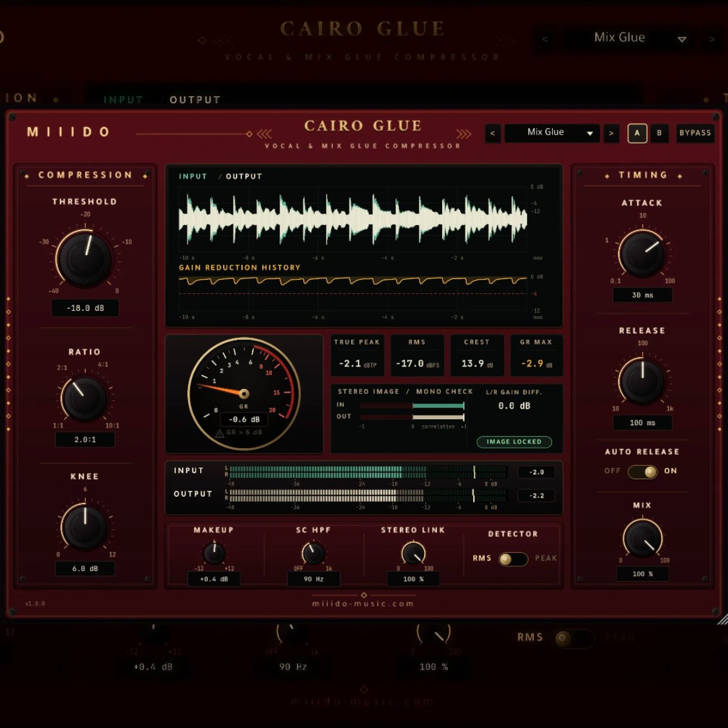
Task: Select the STEREO IMAGE view
Action: click(x=368, y=392)
